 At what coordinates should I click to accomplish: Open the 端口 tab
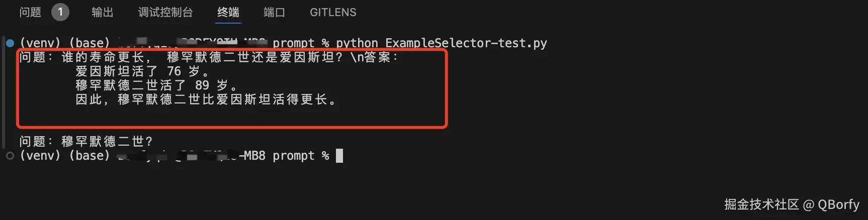click(x=275, y=12)
